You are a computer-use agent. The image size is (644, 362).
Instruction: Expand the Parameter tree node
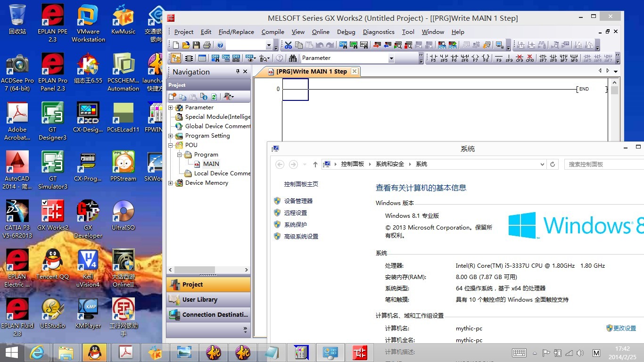pyautogui.click(x=171, y=107)
